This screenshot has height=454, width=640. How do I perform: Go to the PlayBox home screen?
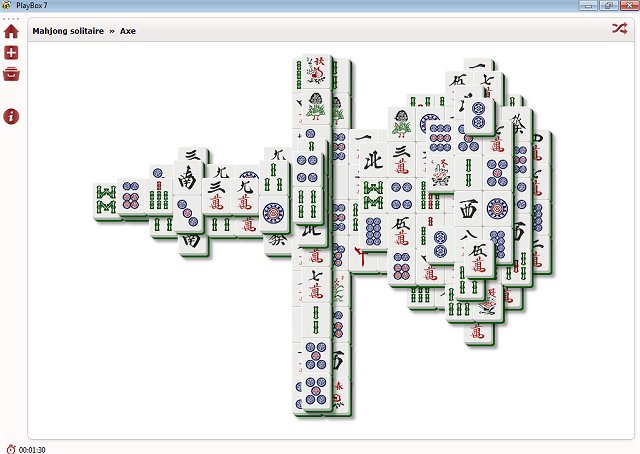point(11,31)
